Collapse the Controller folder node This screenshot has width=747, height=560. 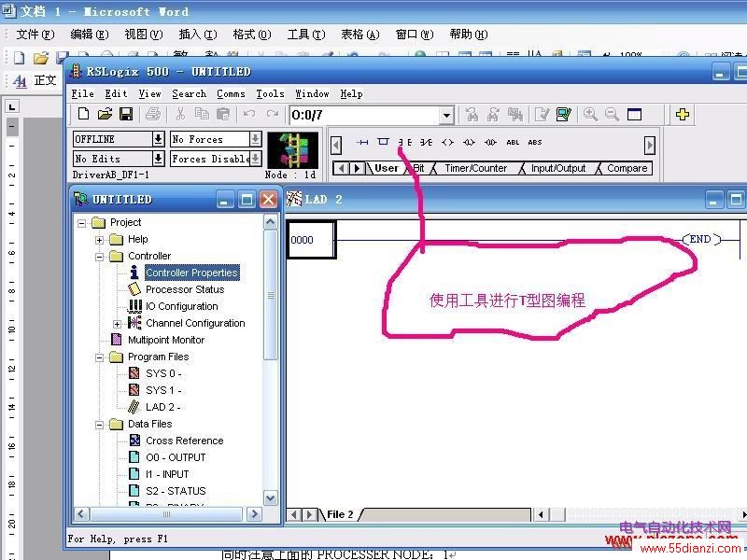click(99, 258)
